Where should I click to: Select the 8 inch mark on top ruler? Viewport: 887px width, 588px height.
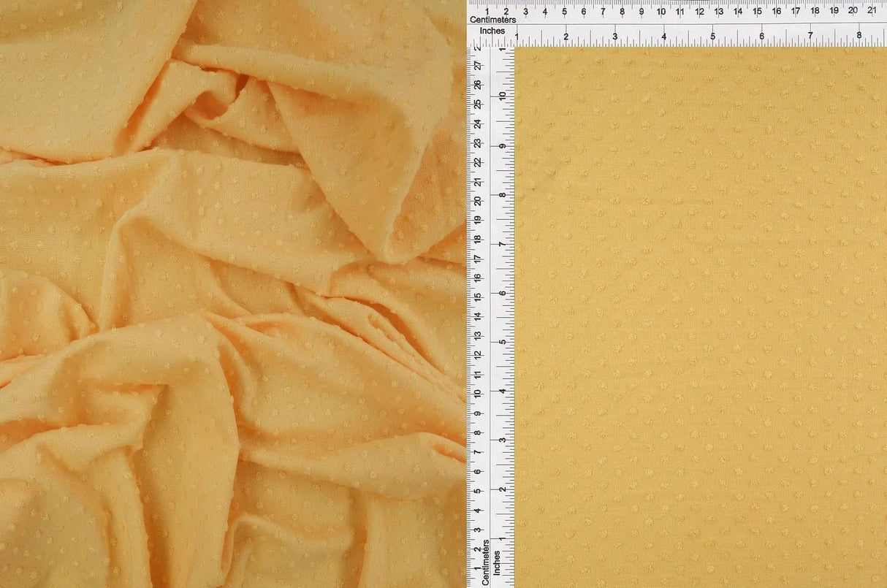pyautogui.click(x=859, y=36)
